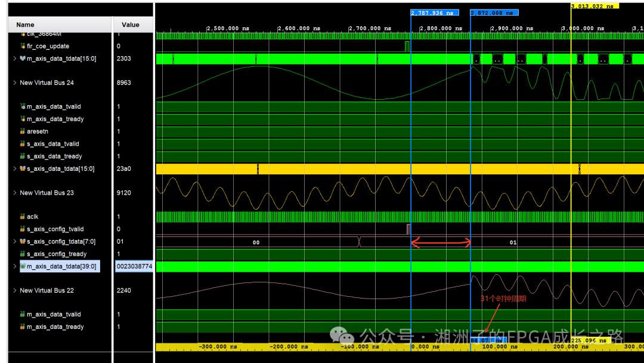Click the 0.000 ns origin on bottom ruler

[x=426, y=347]
